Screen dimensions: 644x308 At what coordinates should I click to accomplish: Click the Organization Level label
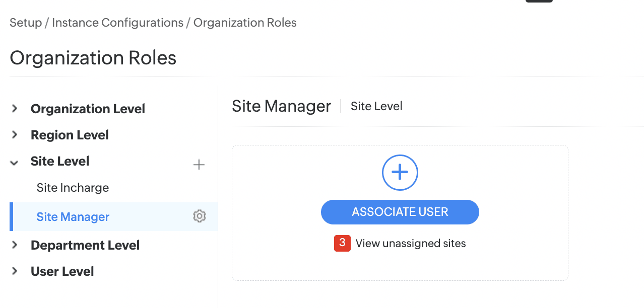tap(88, 109)
